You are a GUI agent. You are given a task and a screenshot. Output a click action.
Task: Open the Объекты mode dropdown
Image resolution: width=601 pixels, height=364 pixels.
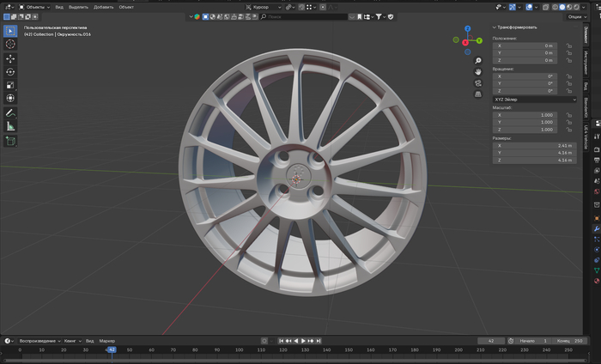tap(34, 6)
